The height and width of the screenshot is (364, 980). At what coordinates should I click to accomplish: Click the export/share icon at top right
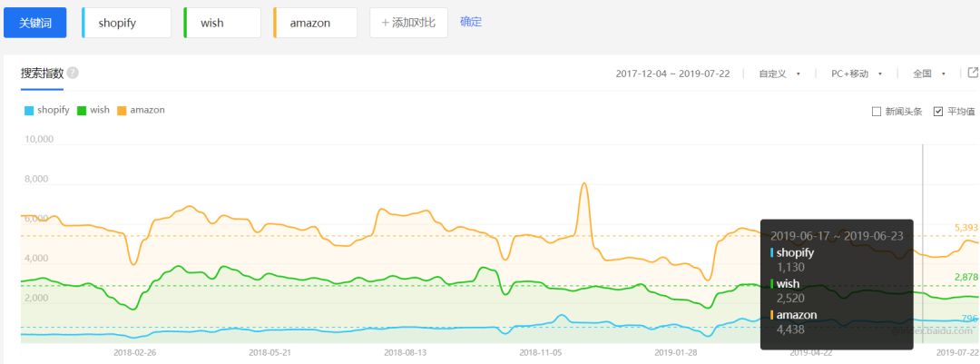(x=973, y=74)
